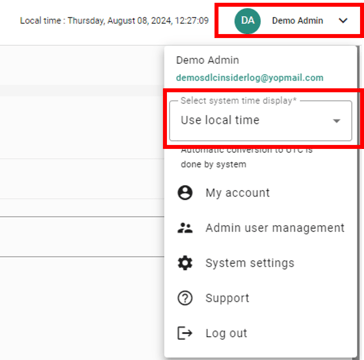Click the Local time clock text
The image size is (364, 360).
pyautogui.click(x=114, y=21)
